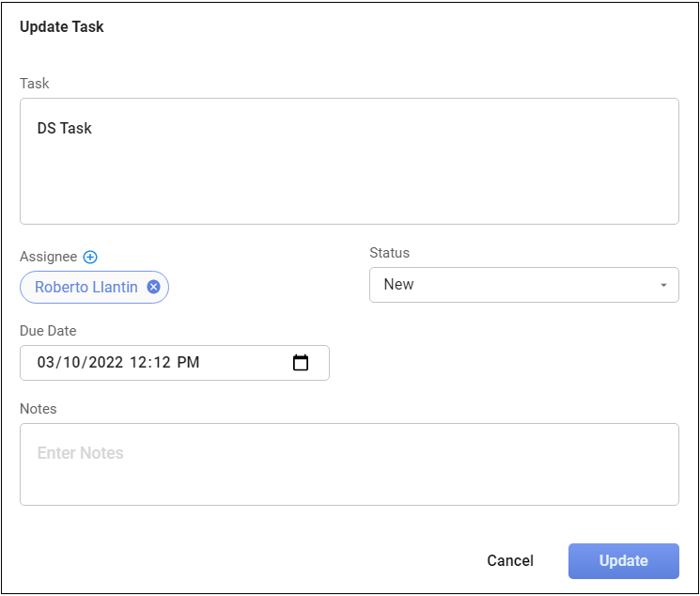Click the add assignee plus icon

pos(90,258)
